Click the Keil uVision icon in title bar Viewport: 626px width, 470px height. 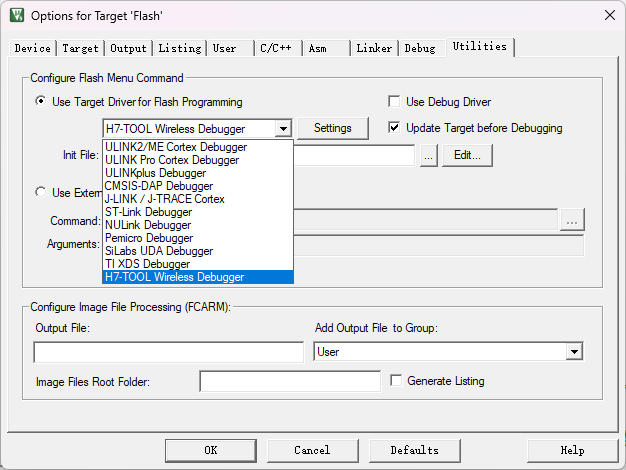point(17,16)
